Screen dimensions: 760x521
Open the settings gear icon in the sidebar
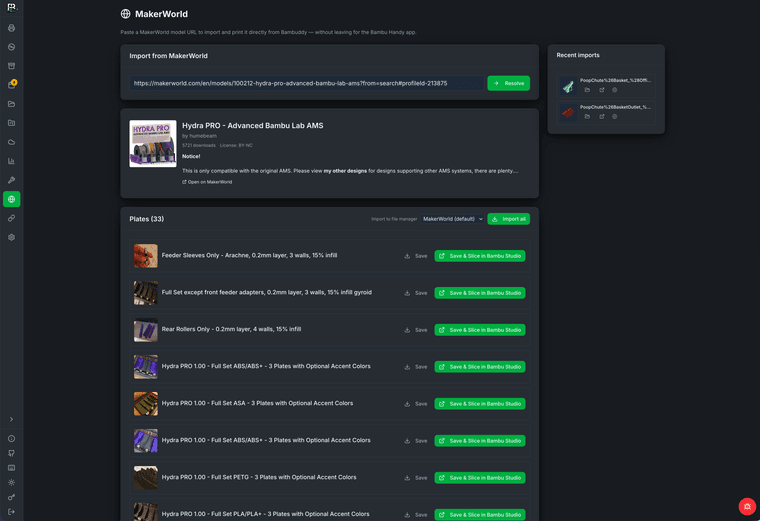point(11,237)
